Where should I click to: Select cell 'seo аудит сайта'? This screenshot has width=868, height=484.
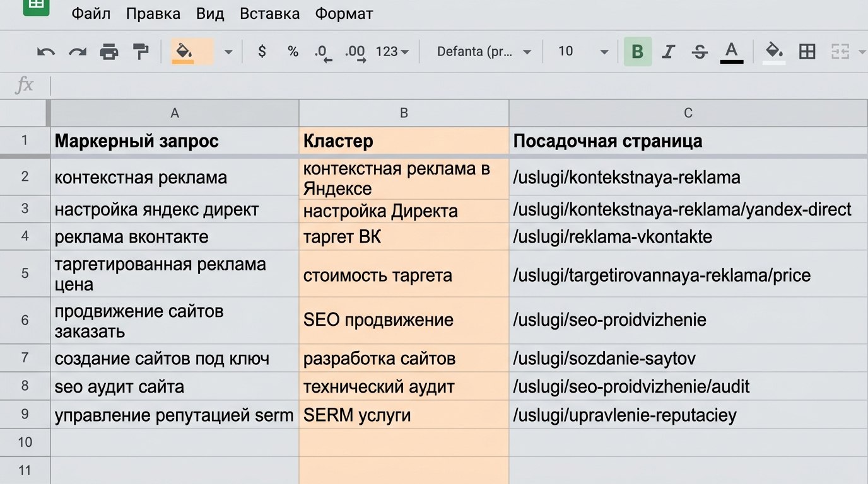point(175,386)
